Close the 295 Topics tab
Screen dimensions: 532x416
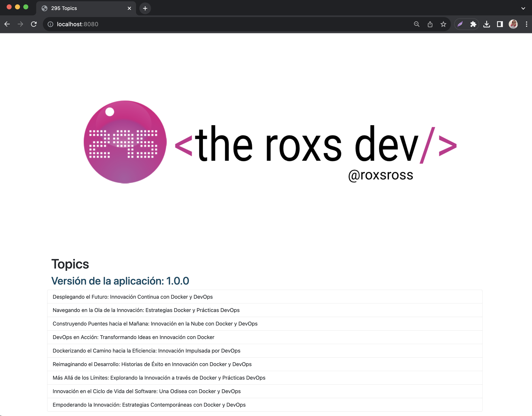pyautogui.click(x=129, y=9)
